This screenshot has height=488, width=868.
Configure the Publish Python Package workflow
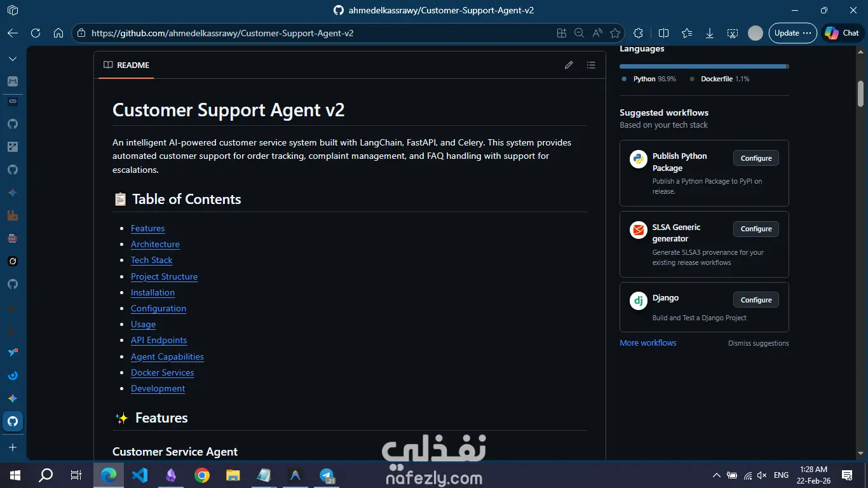click(756, 158)
